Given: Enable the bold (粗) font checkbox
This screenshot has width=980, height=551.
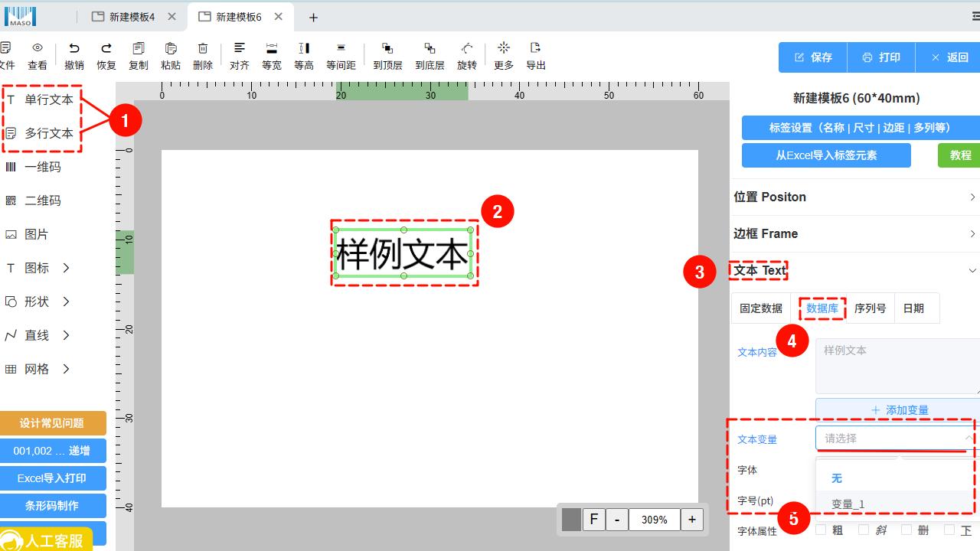Looking at the screenshot, I should tap(821, 530).
